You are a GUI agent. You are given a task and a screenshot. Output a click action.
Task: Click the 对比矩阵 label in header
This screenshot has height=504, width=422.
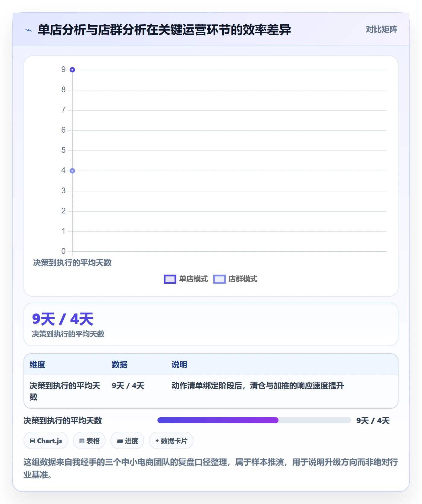(x=381, y=29)
